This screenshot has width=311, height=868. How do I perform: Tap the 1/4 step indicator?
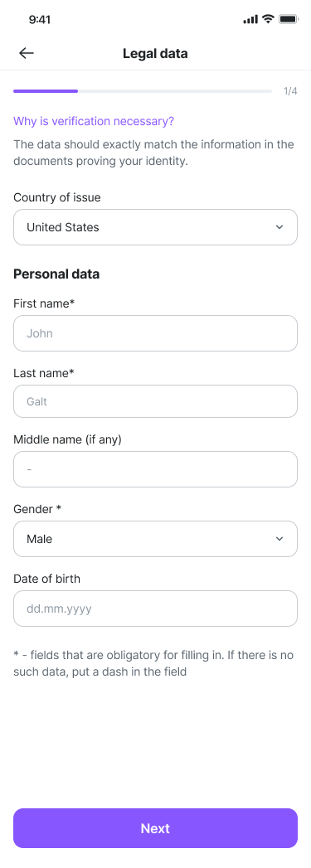pos(290,91)
